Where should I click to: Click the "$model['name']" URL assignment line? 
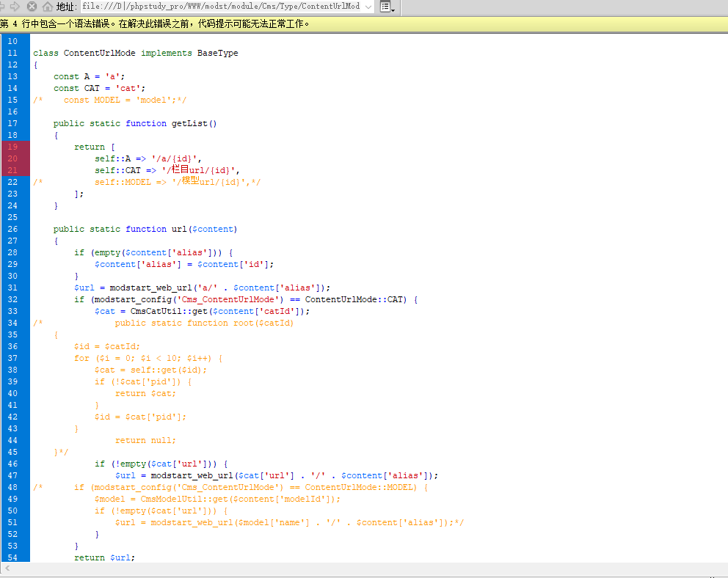tap(289, 523)
